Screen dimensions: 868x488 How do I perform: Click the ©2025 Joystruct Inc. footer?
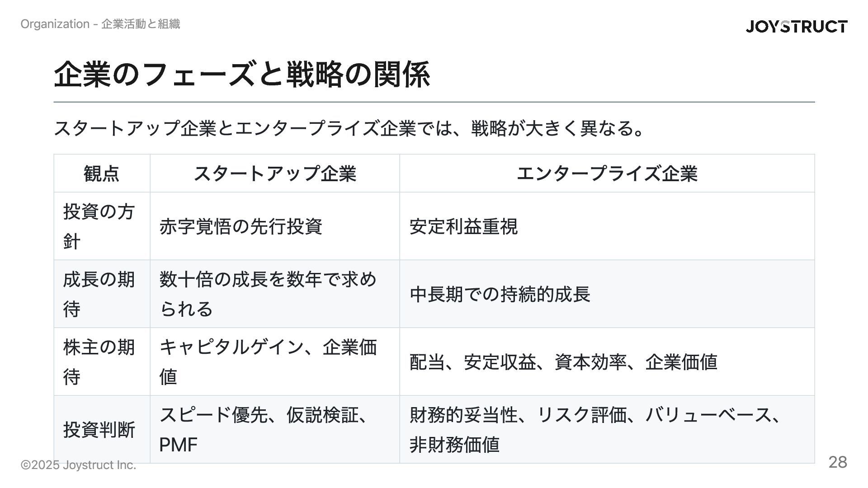click(79, 465)
